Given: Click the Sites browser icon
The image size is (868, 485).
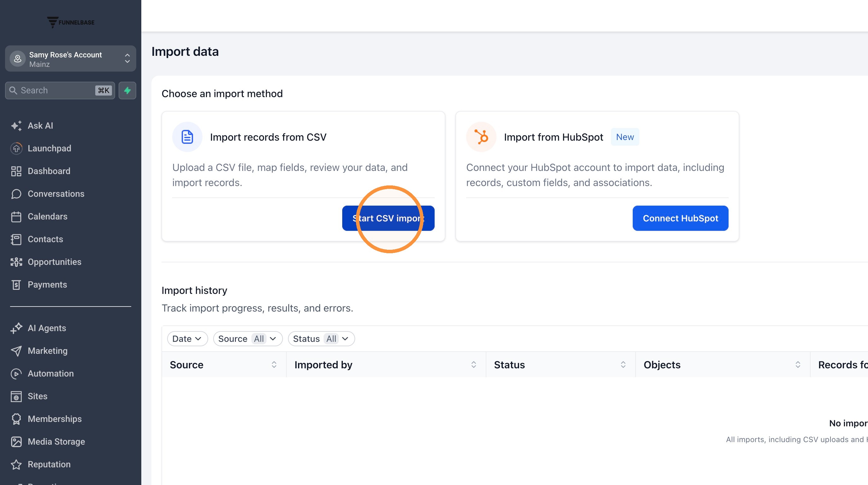Looking at the screenshot, I should click(x=16, y=396).
